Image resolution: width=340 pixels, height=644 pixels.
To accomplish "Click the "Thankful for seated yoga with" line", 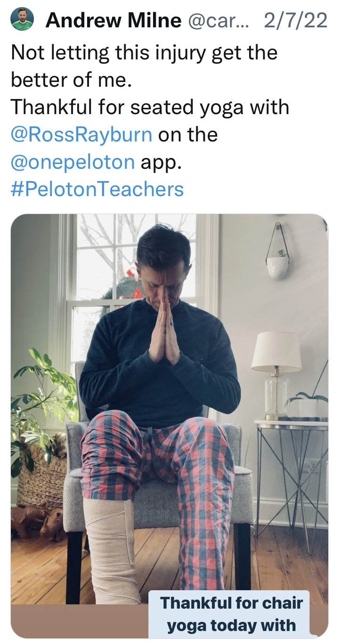I will coord(150,107).
